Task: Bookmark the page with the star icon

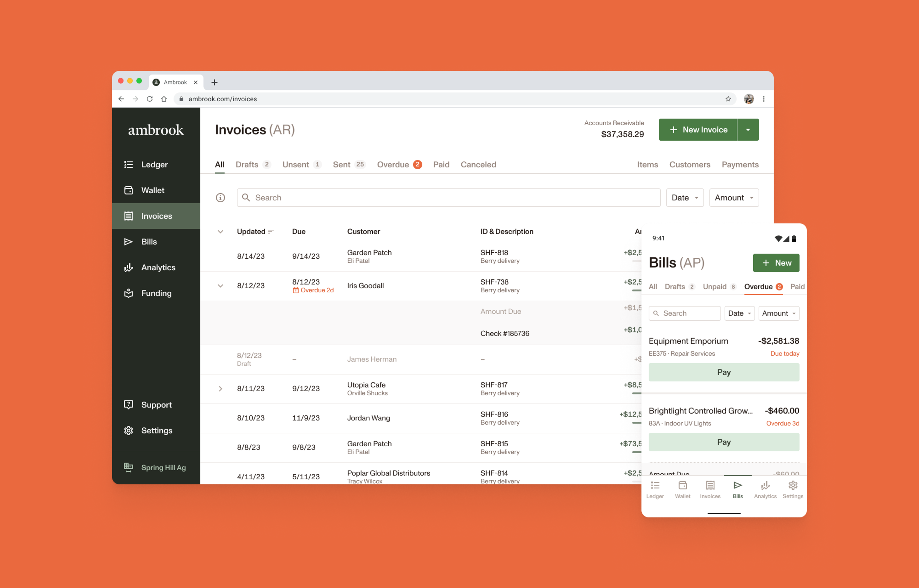Action: 728,99
